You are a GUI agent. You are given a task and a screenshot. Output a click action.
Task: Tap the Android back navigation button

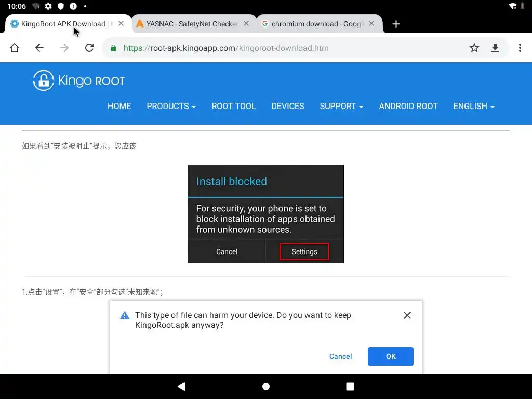(181, 387)
